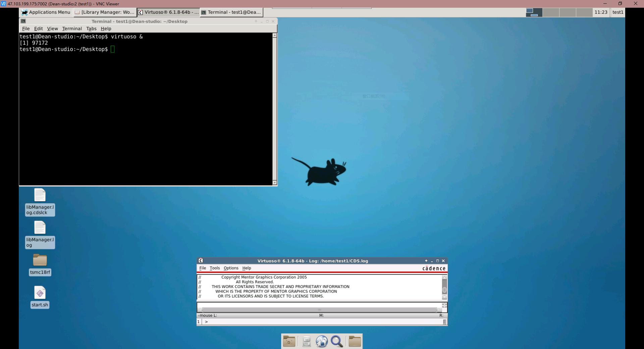Click Virtuoso log scroll-down arrow
Image resolution: width=644 pixels, height=349 pixels.
[x=444, y=297]
